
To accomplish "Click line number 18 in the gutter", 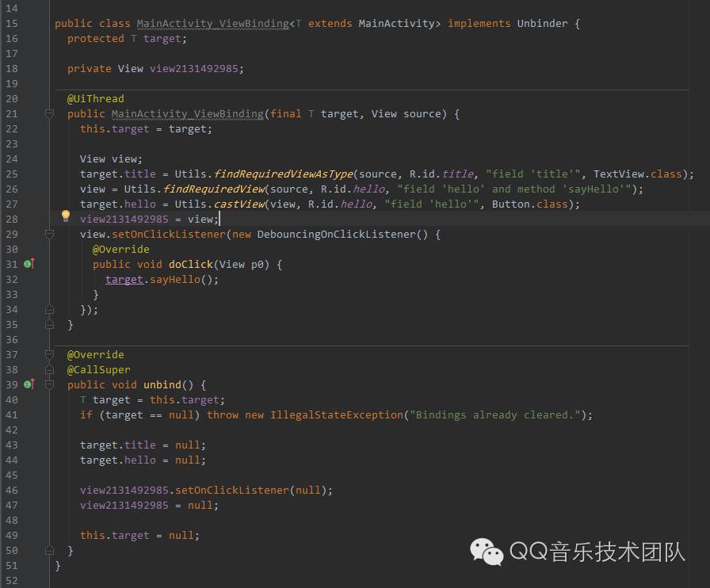I will tap(12, 69).
